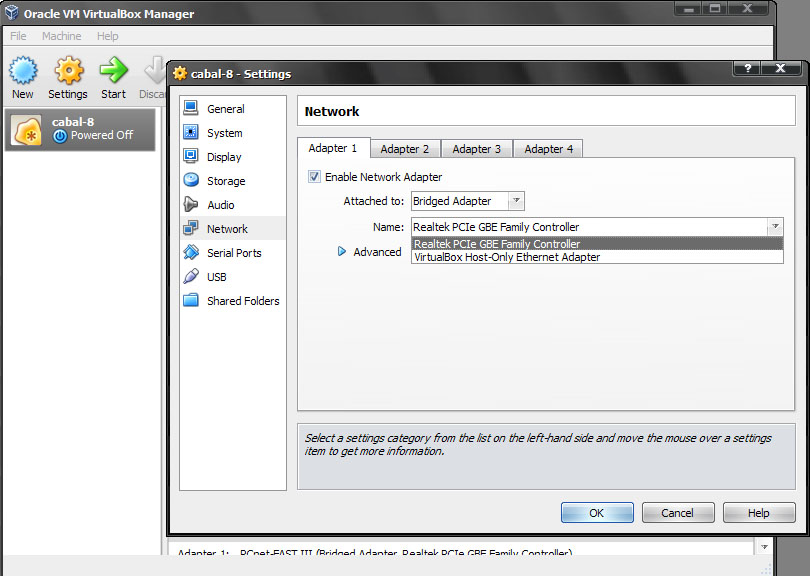Switch to the Adapter 4 tab
Screen dimensions: 810x576
tap(549, 149)
